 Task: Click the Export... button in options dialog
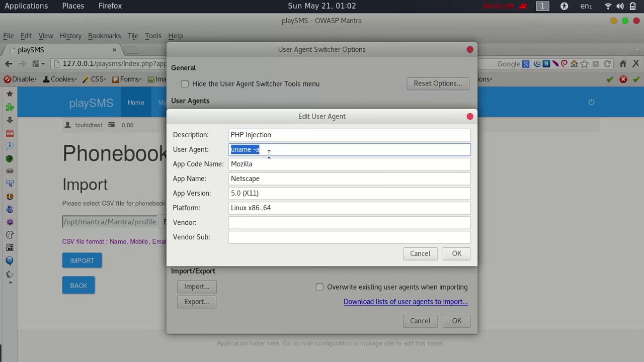tap(197, 302)
